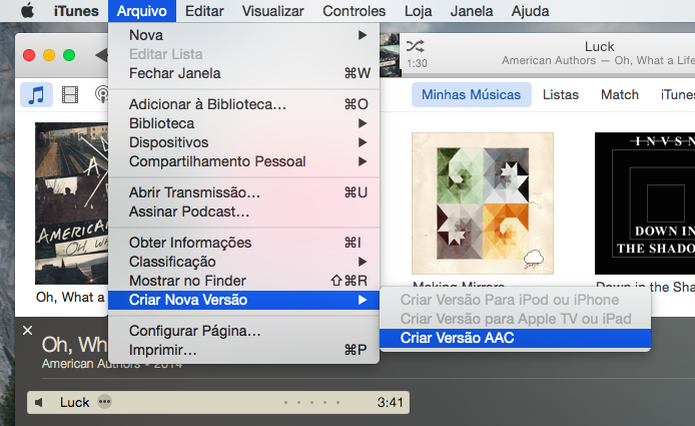Viewport: 695px width, 426px height.
Task: Set the five-dot rating for Luck
Action: pyautogui.click(x=312, y=403)
